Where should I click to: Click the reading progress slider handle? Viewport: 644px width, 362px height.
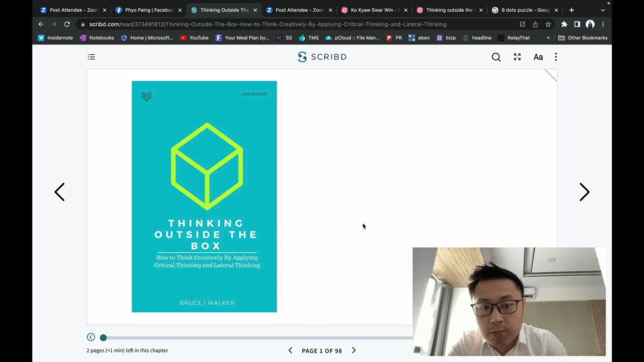click(104, 337)
